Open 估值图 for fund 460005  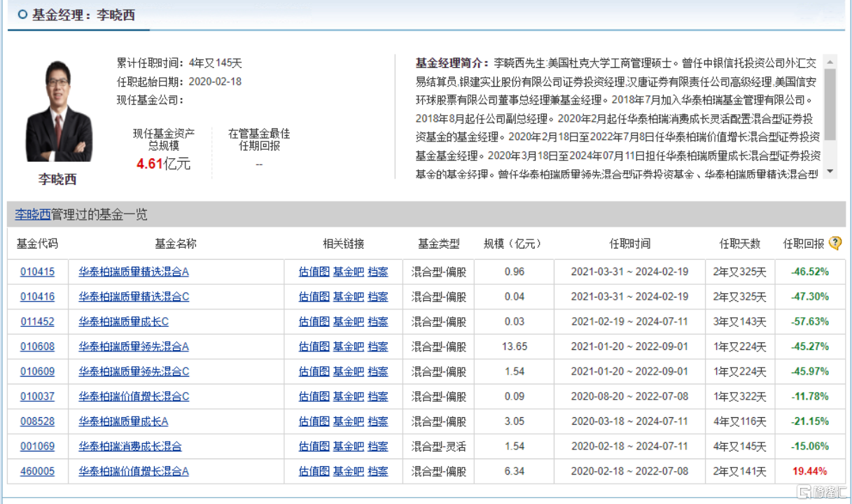point(314,471)
